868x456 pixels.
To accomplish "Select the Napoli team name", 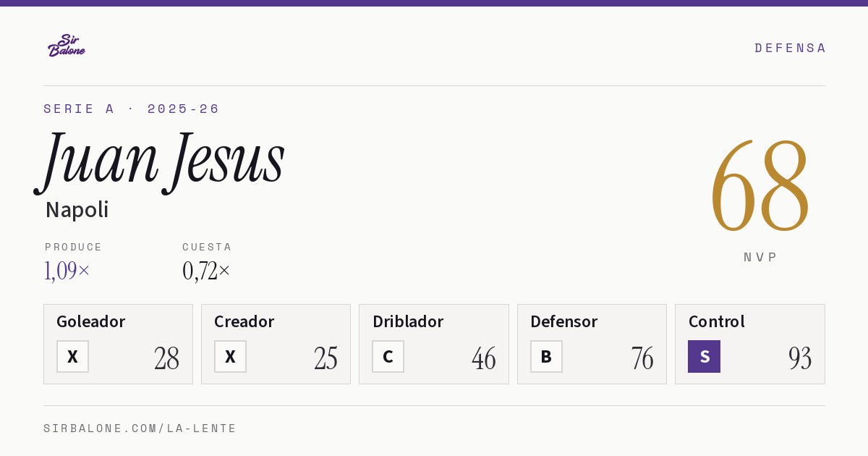I will (x=77, y=210).
